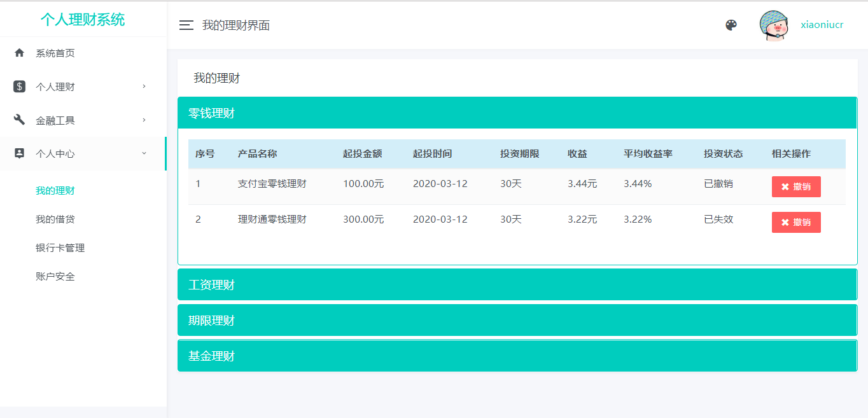Open 银行卡管理 submenu item
This screenshot has height=418, width=868.
pyautogui.click(x=60, y=247)
